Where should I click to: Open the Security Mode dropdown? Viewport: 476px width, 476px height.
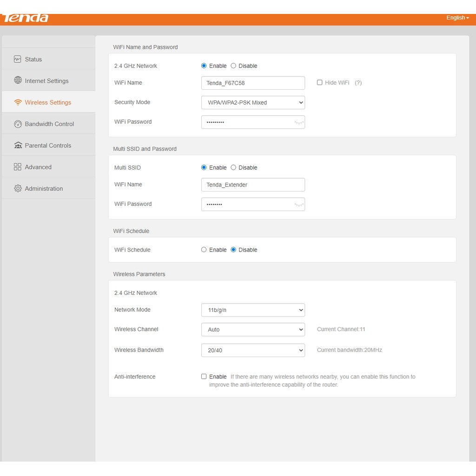tap(253, 102)
